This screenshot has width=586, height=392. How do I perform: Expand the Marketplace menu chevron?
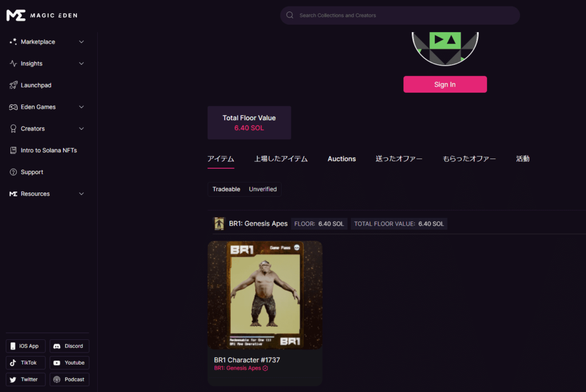click(x=81, y=42)
